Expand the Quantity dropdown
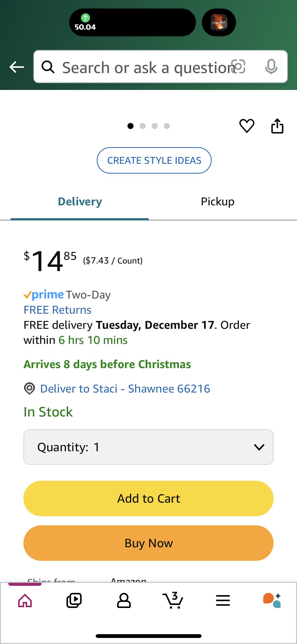Screen dimensions: 297x644 coord(148,447)
